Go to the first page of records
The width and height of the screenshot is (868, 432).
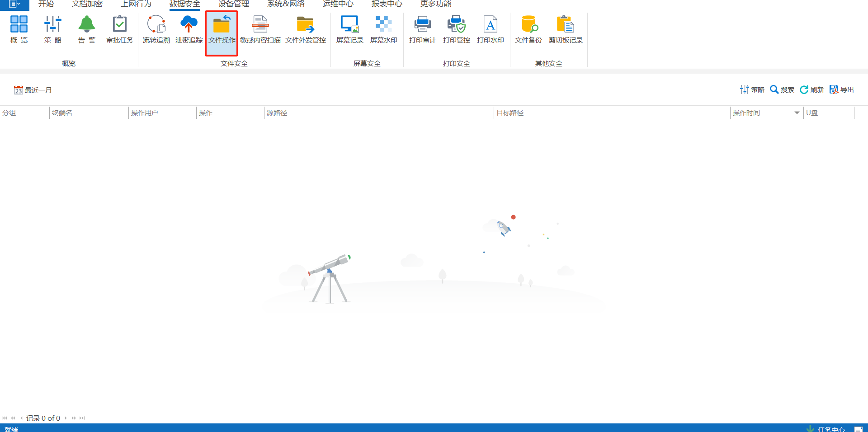[5, 418]
